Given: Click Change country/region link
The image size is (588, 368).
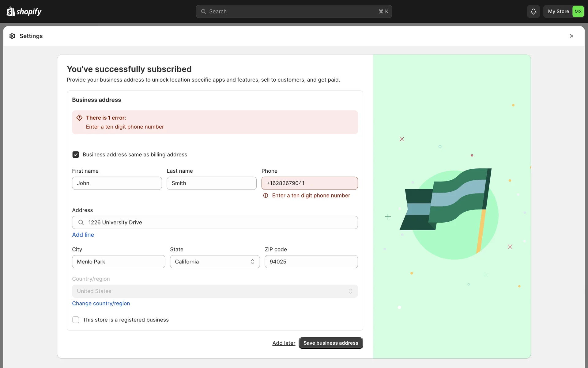Looking at the screenshot, I should point(101,303).
